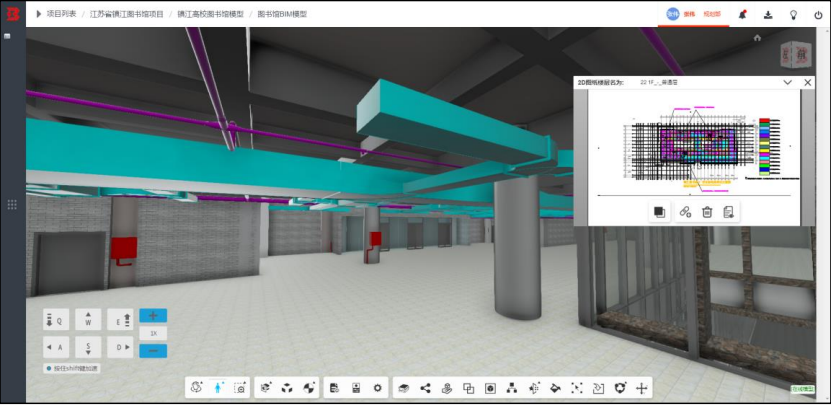Click the small panel icon at the left sidebar top
This screenshot has height=405, width=831.
coord(7,36)
